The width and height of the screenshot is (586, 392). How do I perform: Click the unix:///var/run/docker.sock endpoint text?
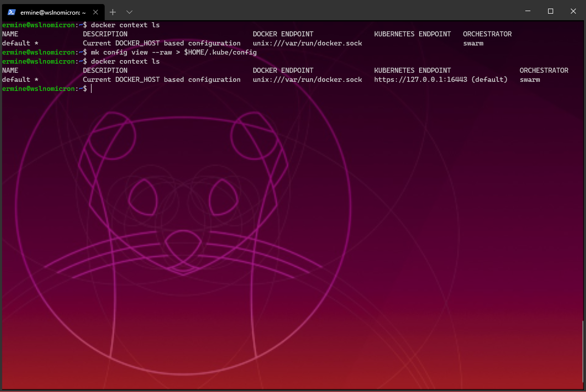coord(307,79)
